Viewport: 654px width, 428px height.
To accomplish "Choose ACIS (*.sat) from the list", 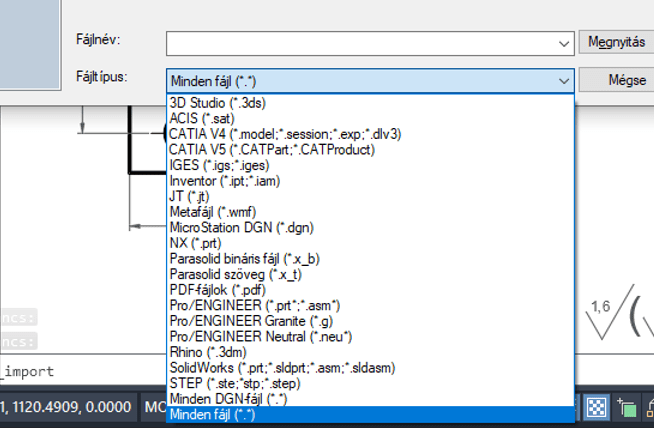I will pyautogui.click(x=203, y=118).
